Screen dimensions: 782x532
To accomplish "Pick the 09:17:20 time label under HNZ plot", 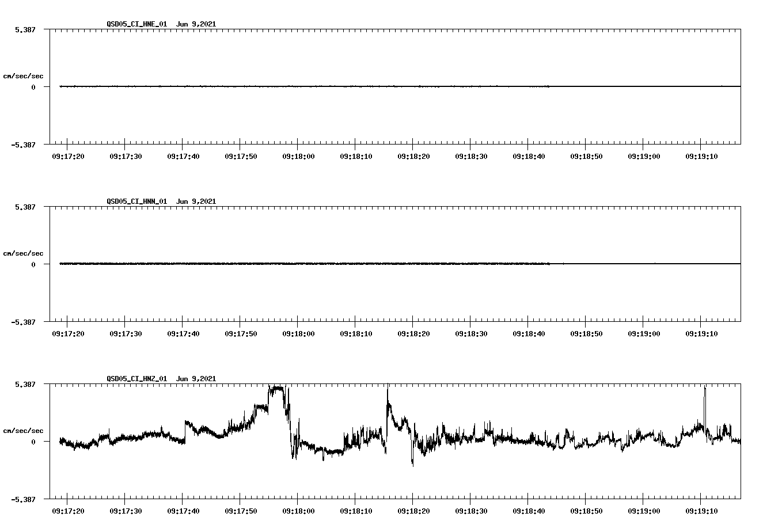I will [x=68, y=511].
